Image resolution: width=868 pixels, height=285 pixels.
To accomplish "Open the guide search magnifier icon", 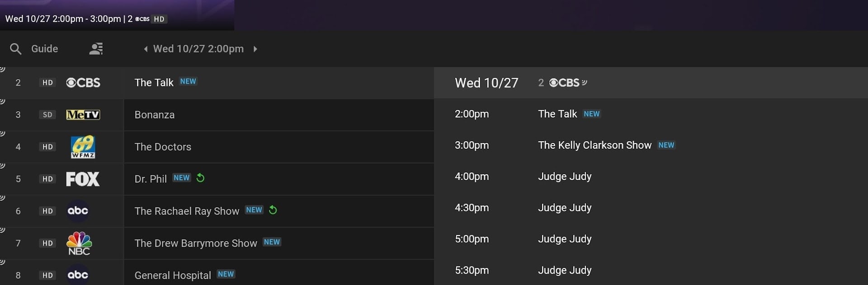I will point(15,49).
